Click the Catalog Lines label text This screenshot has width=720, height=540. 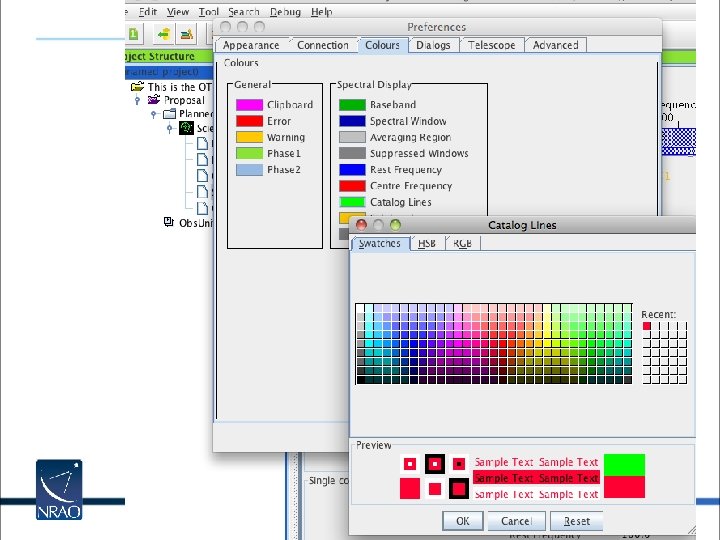point(400,202)
